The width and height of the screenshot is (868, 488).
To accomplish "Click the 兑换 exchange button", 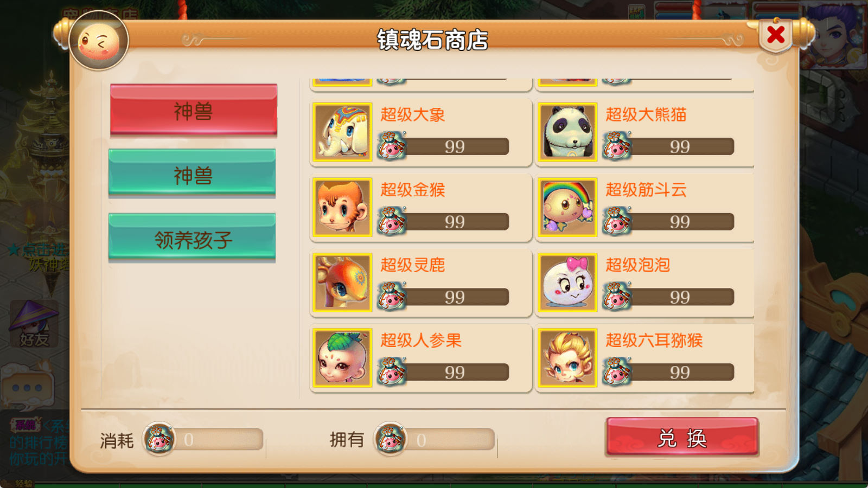I will click(682, 437).
